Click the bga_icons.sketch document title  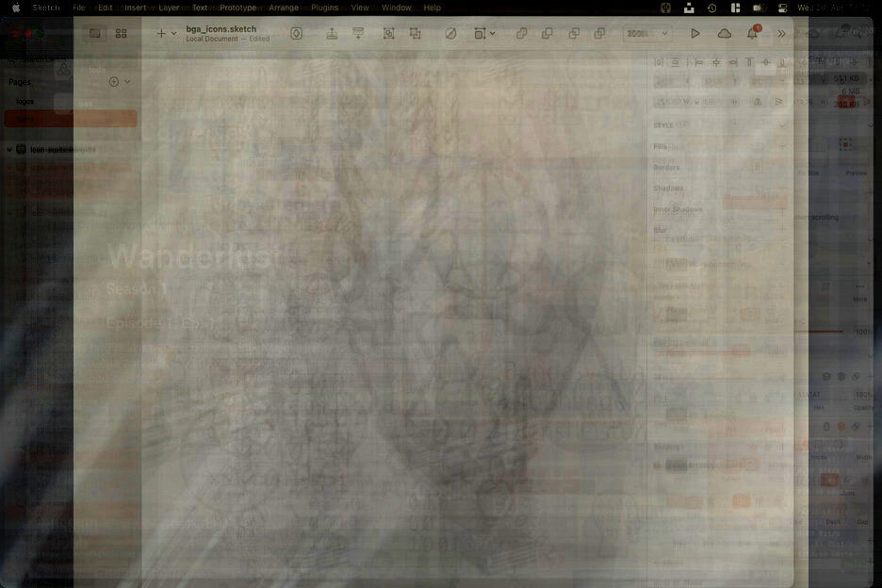[221, 28]
